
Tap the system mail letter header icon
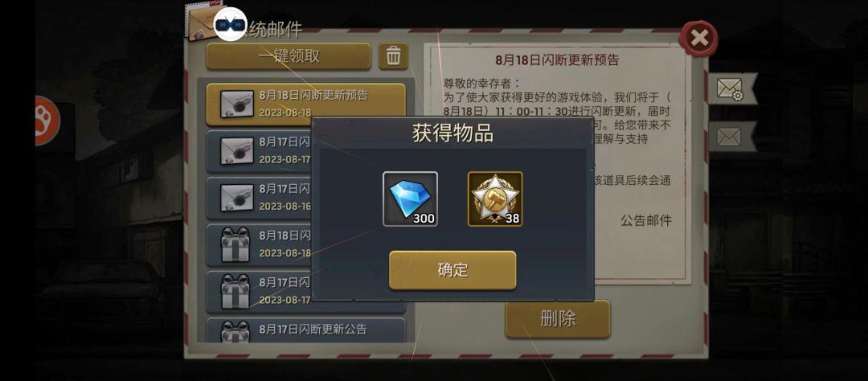[202, 23]
